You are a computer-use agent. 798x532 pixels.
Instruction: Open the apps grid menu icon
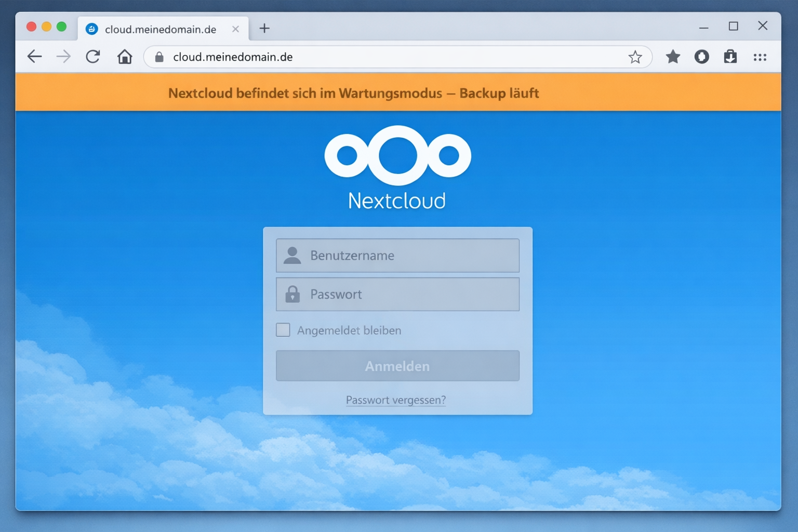760,57
